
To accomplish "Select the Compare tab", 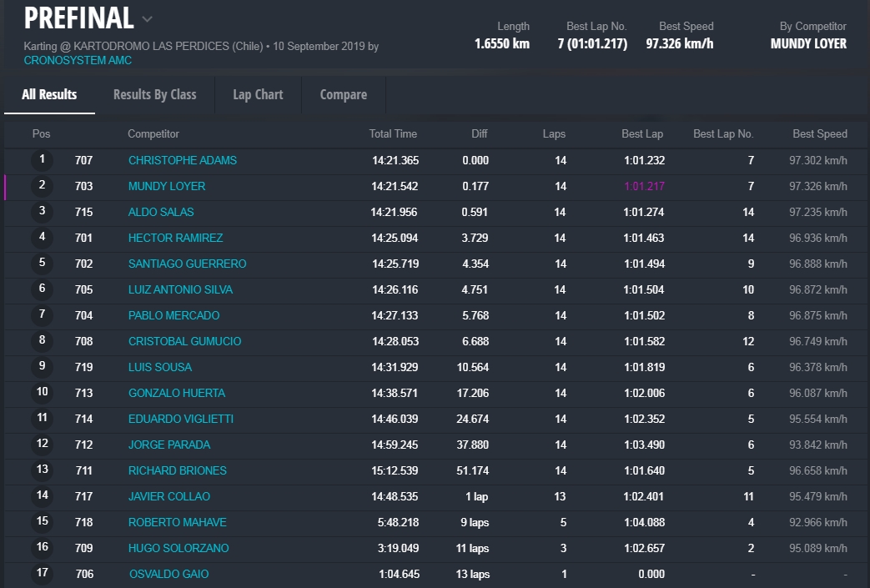I will point(343,94).
